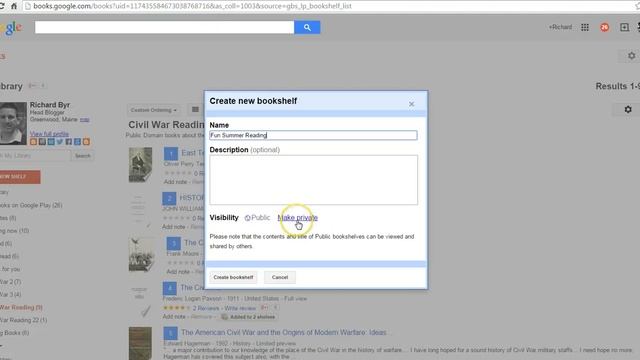Click the browser address bar URL

192,6
